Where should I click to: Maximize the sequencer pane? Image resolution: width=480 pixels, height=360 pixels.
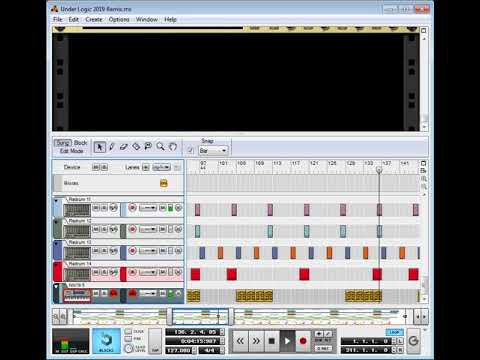click(424, 163)
